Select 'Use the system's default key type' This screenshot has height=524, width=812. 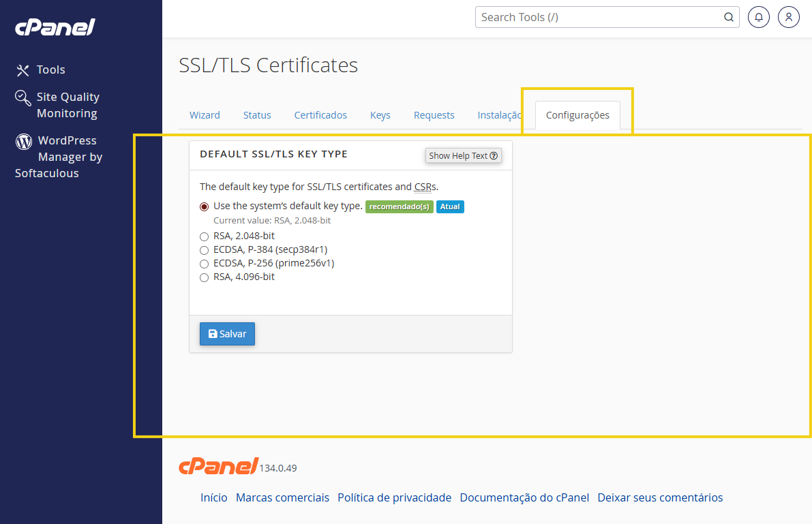(x=204, y=206)
